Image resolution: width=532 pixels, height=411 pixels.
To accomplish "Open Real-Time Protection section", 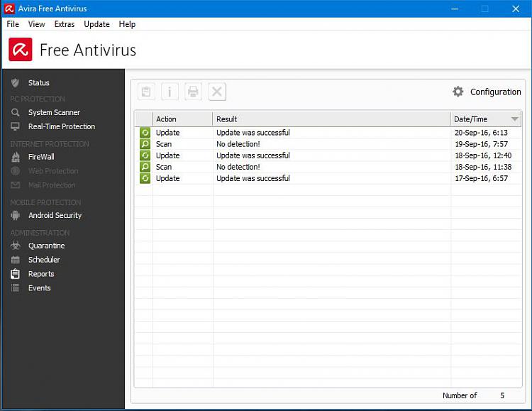I will coord(61,126).
